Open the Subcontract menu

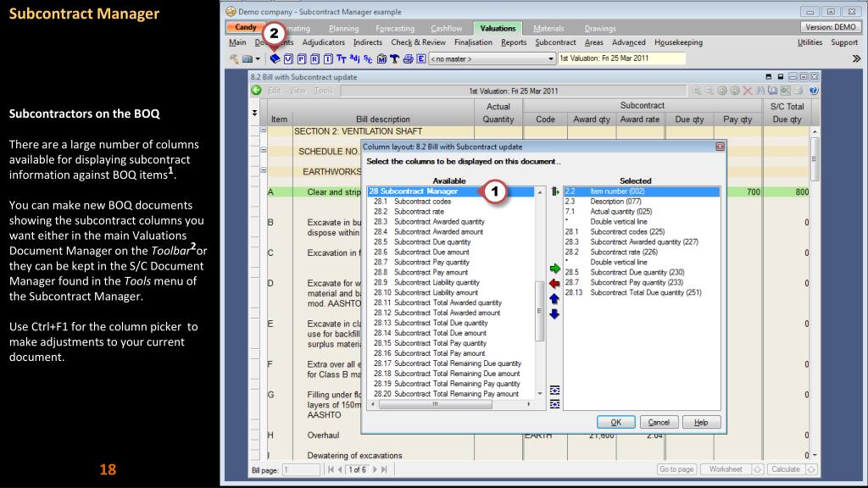click(555, 42)
